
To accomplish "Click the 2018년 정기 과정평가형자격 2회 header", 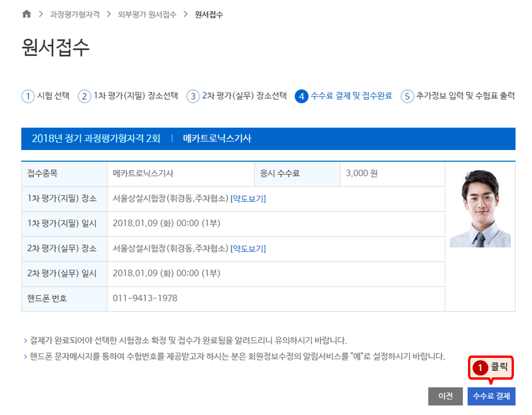I will tap(96, 138).
